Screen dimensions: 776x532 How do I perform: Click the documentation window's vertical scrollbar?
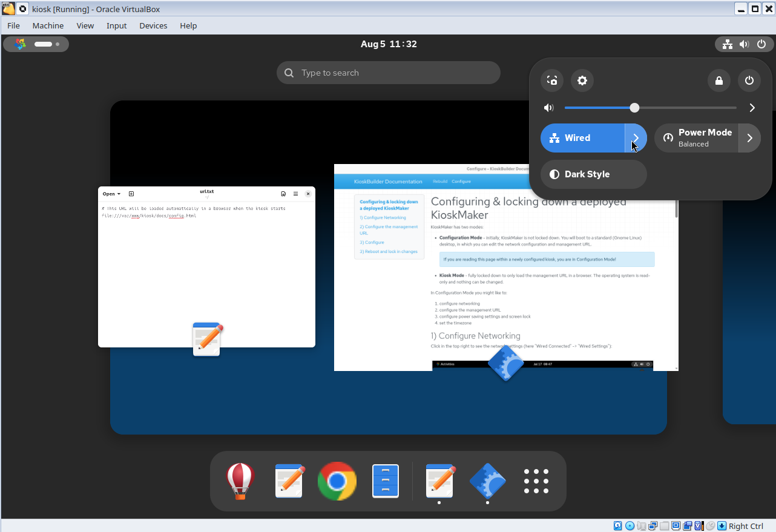coord(676,278)
